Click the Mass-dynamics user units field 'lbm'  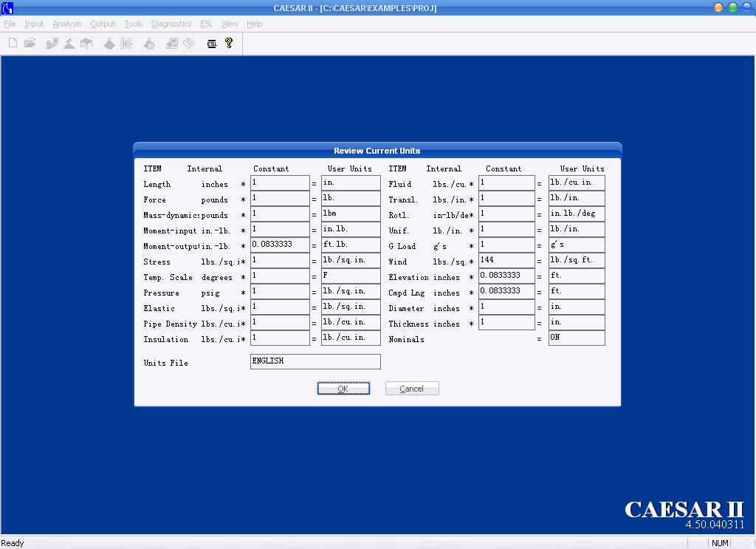pyautogui.click(x=351, y=214)
